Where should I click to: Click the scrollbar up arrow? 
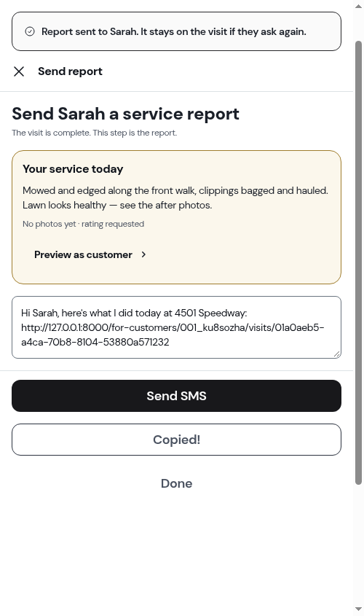pos(358,7)
